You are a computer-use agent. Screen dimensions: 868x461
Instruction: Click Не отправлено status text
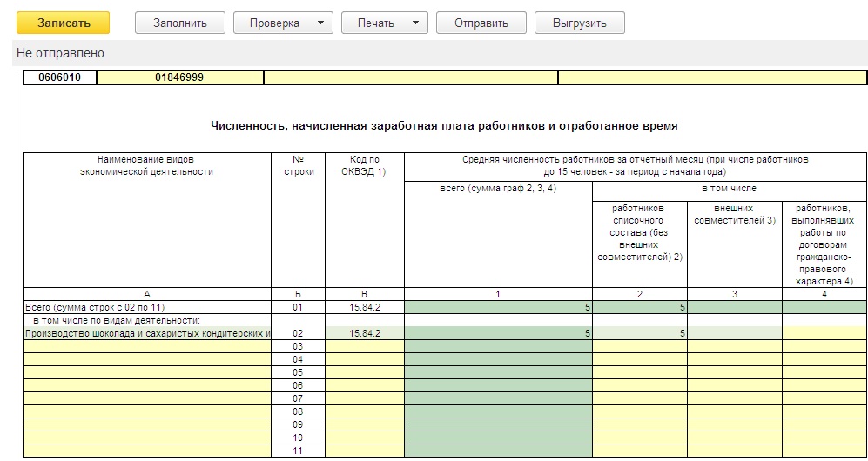click(x=60, y=53)
